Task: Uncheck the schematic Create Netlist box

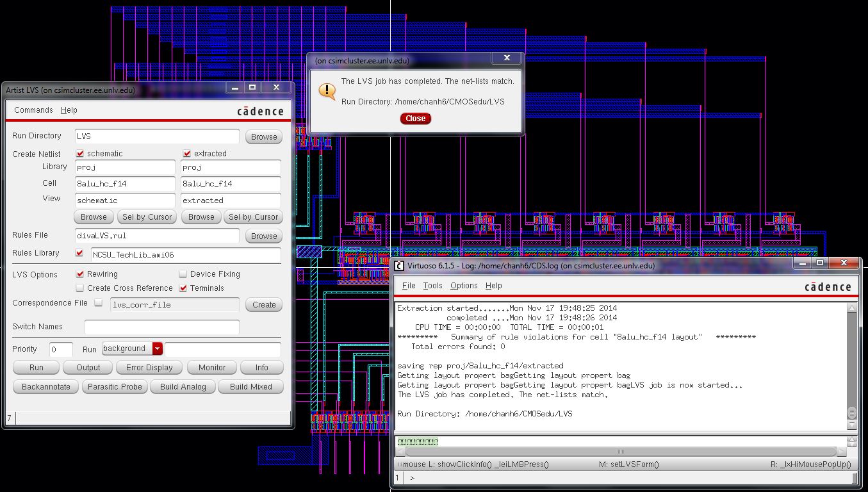Action: 79,153
